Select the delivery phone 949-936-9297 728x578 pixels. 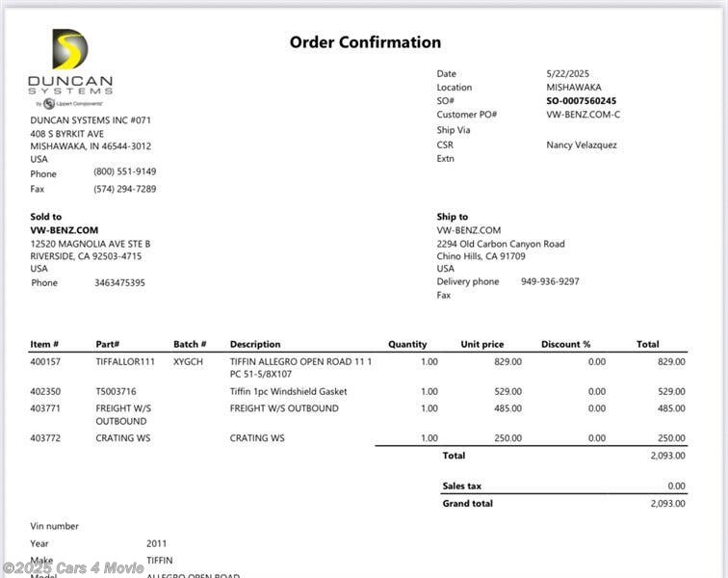(x=550, y=282)
